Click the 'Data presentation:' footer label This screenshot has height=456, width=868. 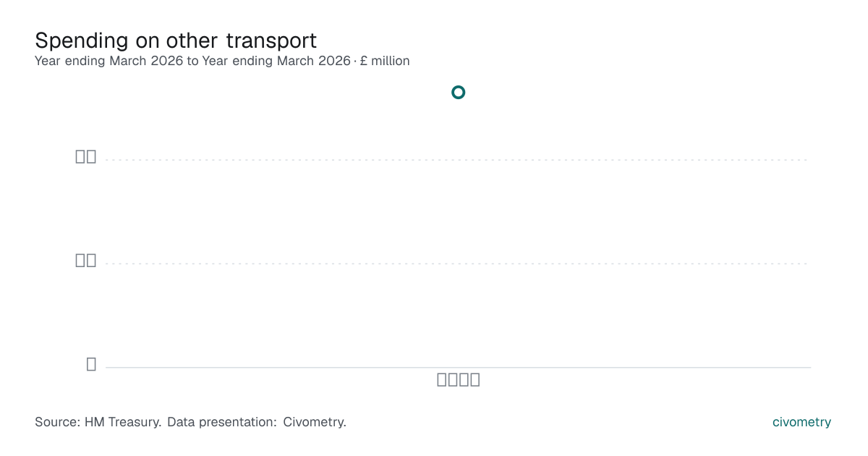coord(222,422)
